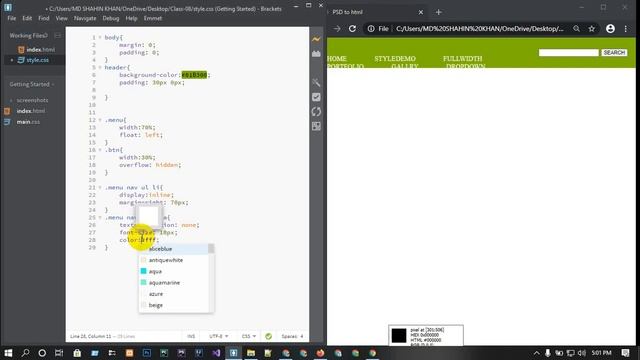Click the FULLWIDTH link on the webpage

click(462, 59)
